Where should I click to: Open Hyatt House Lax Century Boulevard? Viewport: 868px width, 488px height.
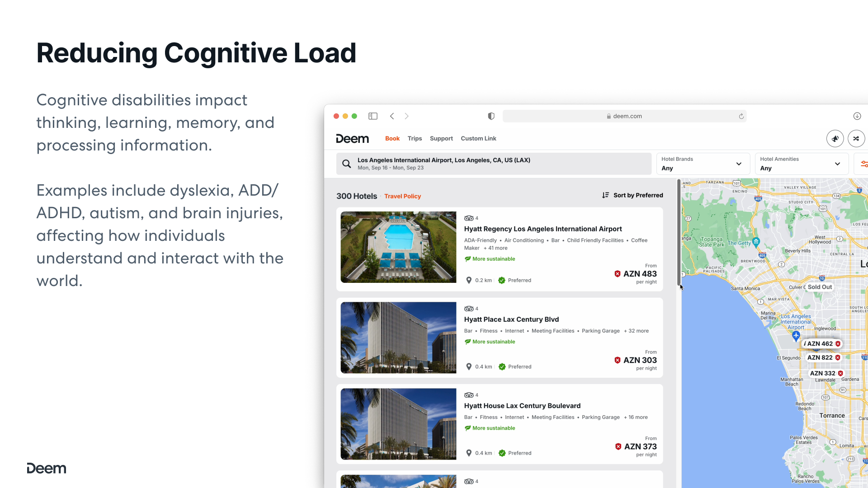[x=522, y=406]
